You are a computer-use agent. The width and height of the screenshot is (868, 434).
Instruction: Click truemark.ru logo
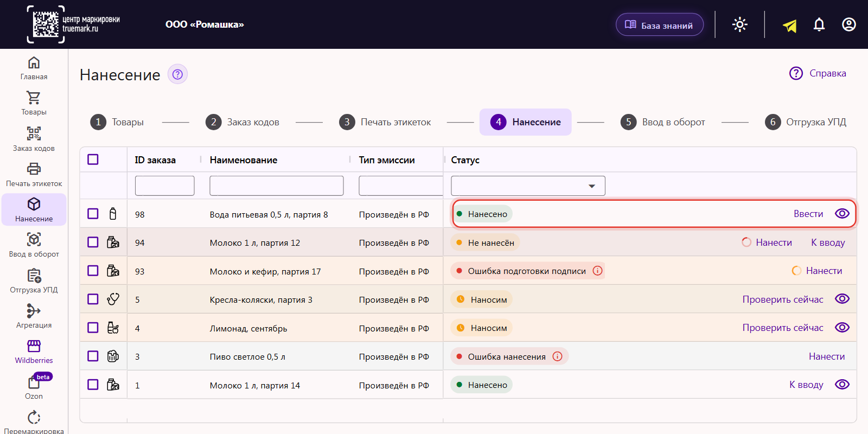click(74, 24)
